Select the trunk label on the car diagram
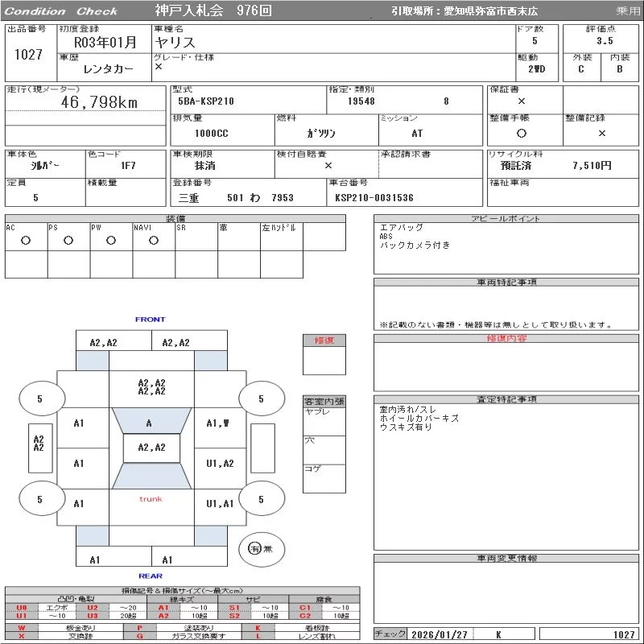Viewport: 644px width, 644px height. (x=151, y=499)
